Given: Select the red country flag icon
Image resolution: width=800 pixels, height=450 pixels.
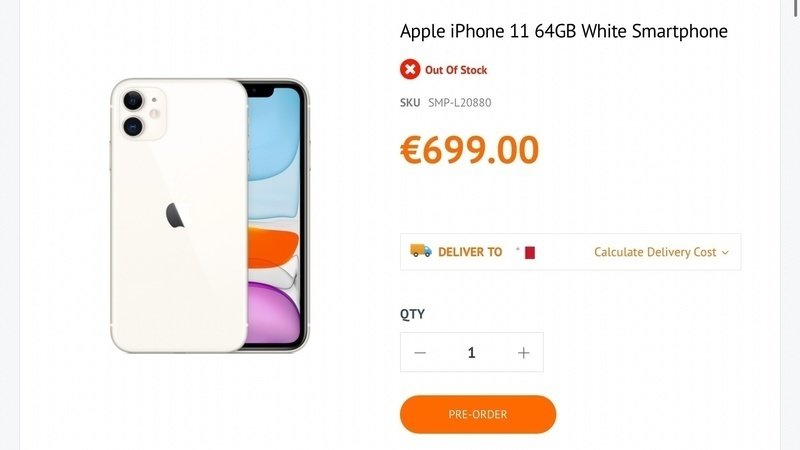Looking at the screenshot, I should (x=530, y=253).
